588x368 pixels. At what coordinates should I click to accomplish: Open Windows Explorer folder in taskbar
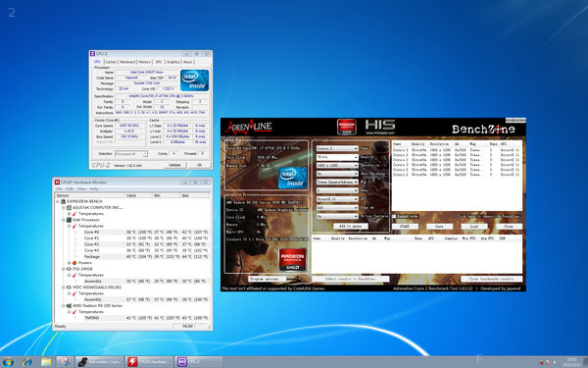coord(46,362)
